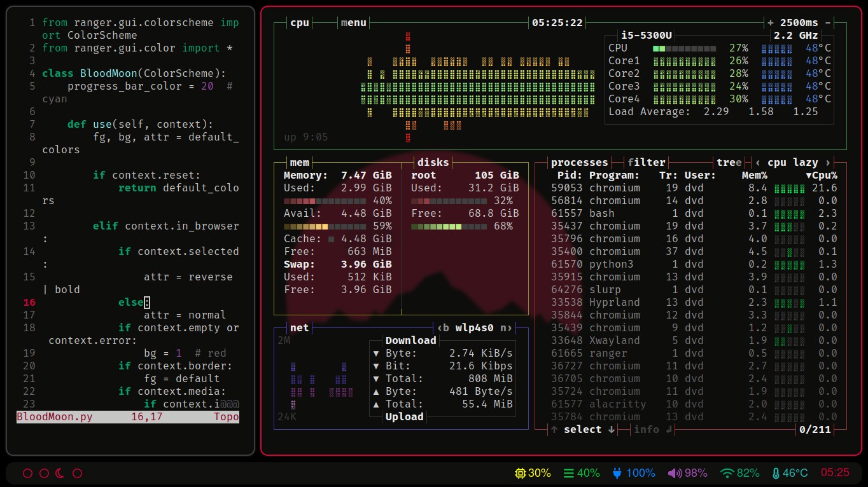868x487 pixels.
Task: Click the green Wi-Fi signal icon
Action: (727, 473)
